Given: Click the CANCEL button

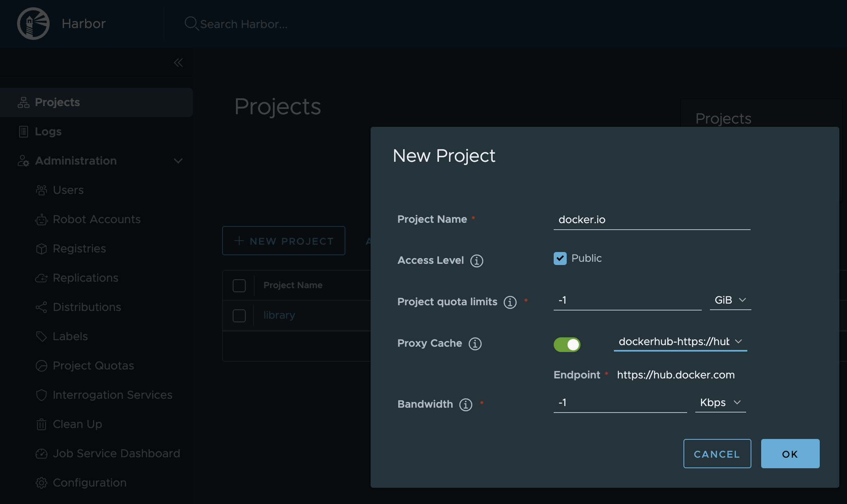Looking at the screenshot, I should click(717, 454).
